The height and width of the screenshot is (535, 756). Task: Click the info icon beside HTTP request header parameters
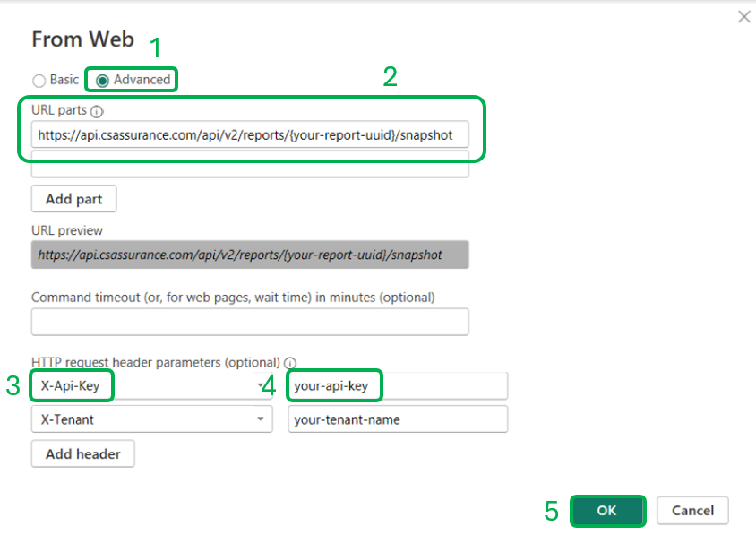[x=289, y=363]
